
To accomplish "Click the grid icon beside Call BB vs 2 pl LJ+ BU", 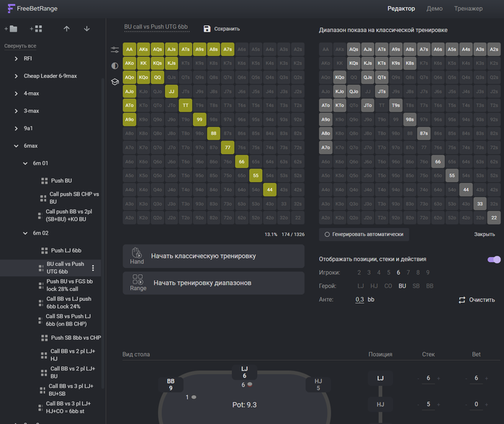I will point(44,373).
